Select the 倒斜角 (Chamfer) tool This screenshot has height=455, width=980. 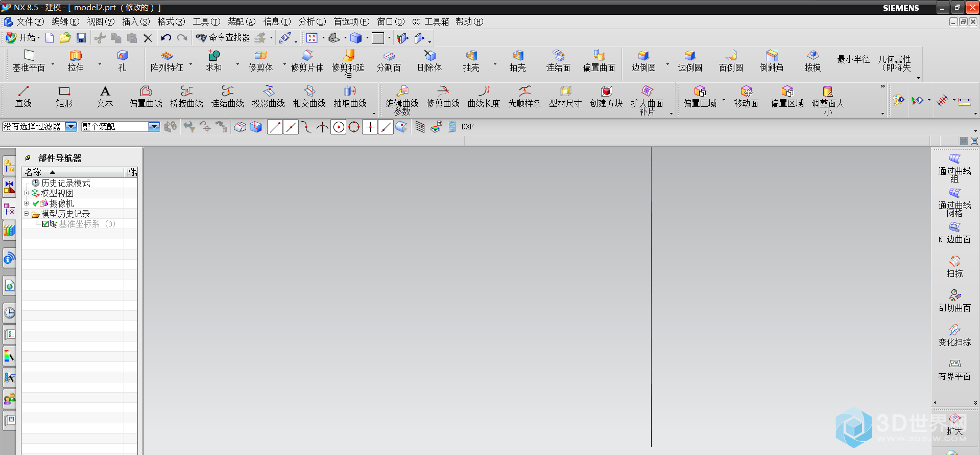coord(772,61)
